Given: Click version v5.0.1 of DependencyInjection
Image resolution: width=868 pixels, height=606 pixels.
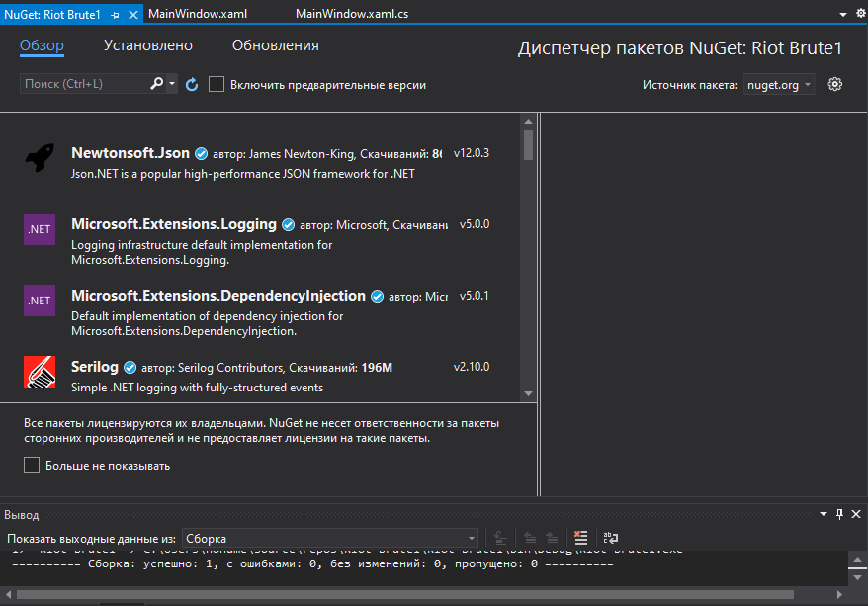Looking at the screenshot, I should click(475, 297).
